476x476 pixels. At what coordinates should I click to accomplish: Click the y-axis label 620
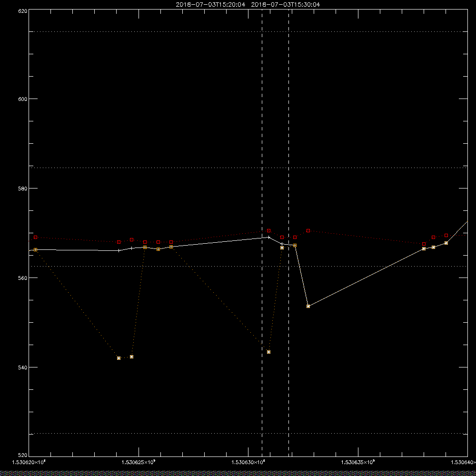(23, 10)
